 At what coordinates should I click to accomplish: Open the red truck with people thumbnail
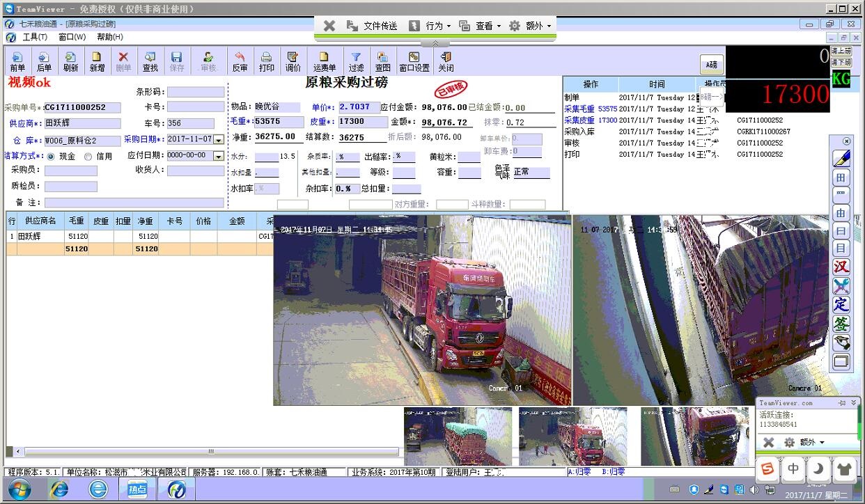point(572,436)
